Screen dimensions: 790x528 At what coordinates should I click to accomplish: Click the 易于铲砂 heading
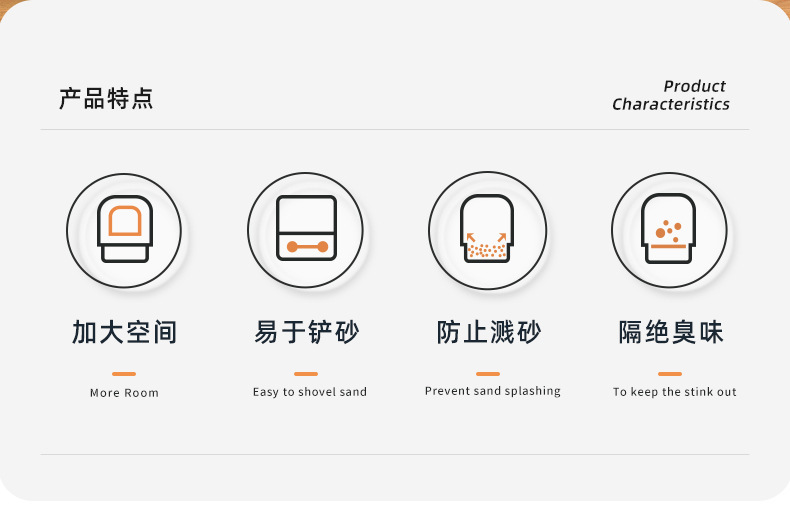pyautogui.click(x=306, y=333)
